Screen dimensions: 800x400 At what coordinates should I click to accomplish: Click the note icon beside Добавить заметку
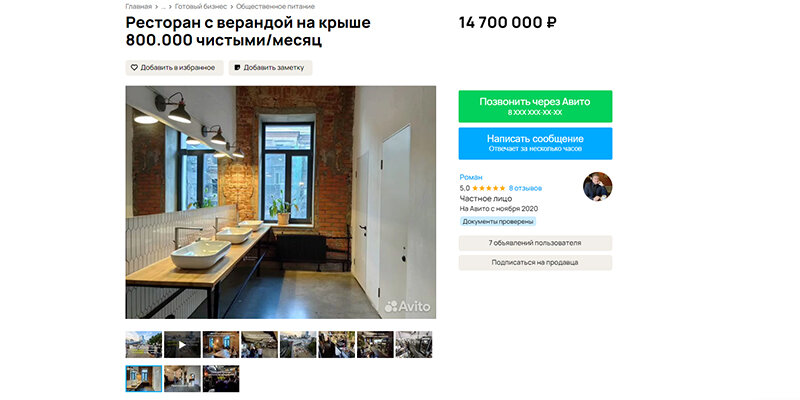coord(237,67)
